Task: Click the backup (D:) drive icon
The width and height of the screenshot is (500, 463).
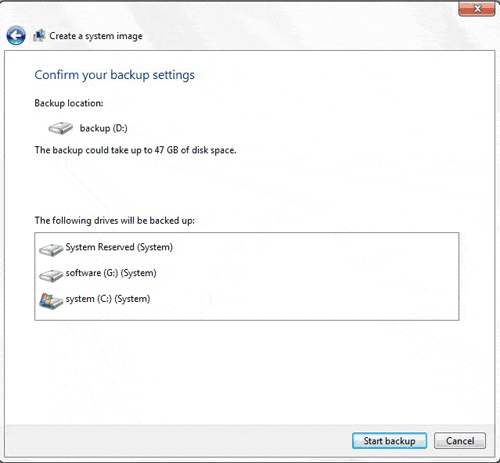Action: (60, 128)
